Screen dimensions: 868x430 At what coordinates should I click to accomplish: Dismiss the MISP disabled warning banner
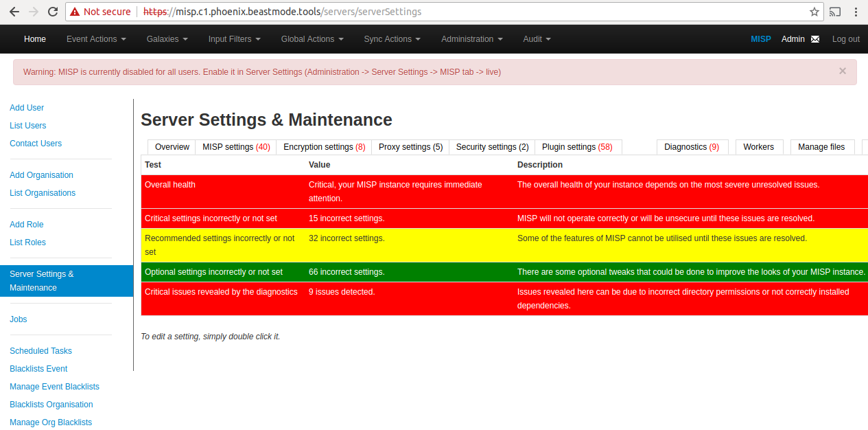click(x=843, y=71)
